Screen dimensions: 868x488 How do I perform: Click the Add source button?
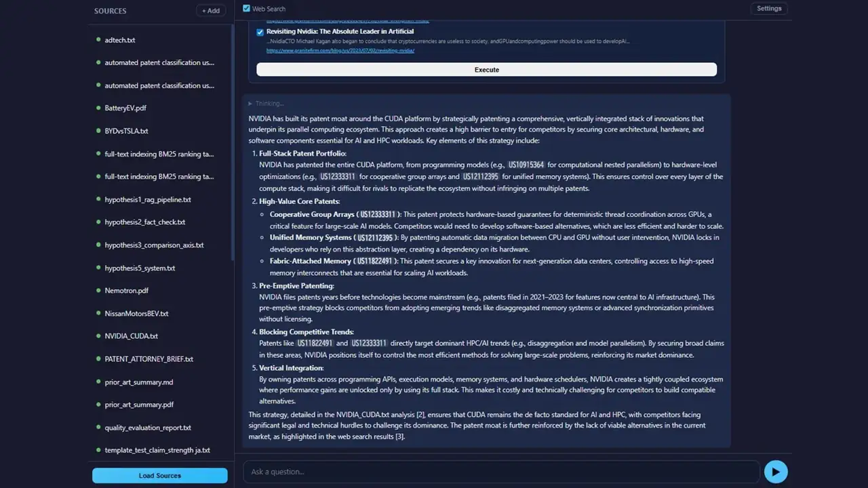pos(211,11)
